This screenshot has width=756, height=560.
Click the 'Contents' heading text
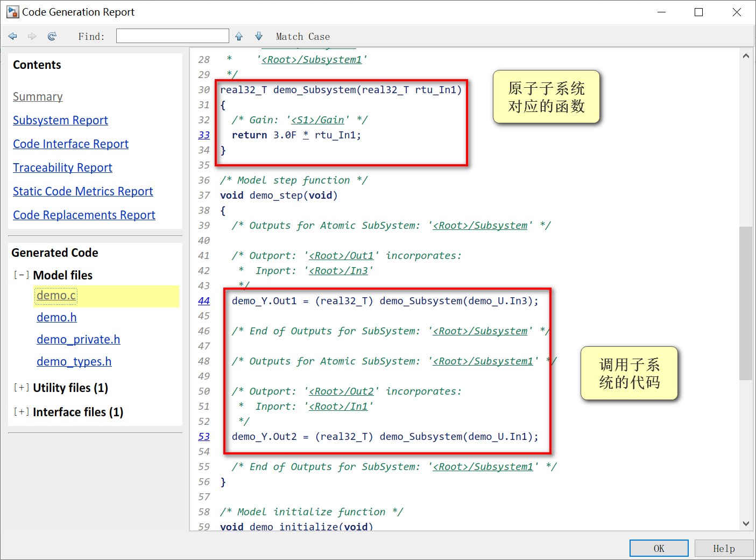click(x=37, y=65)
